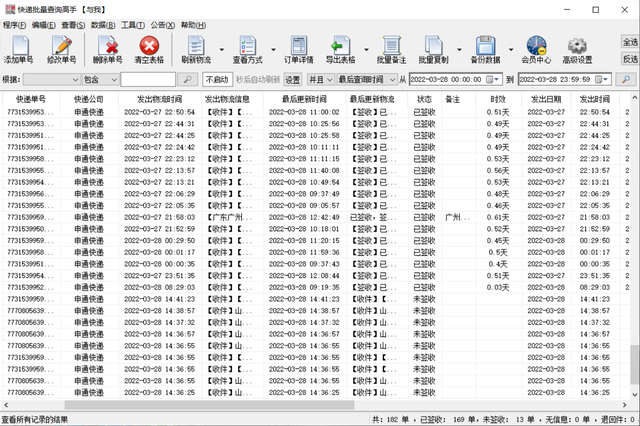
Task: Click the horizontal scrollbar right arrow
Action: click(x=624, y=405)
